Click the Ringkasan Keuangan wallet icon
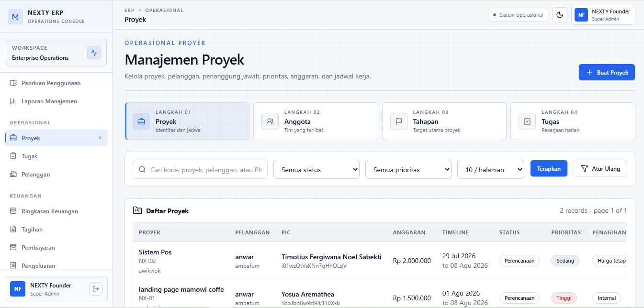The width and height of the screenshot is (644, 308). (x=13, y=211)
